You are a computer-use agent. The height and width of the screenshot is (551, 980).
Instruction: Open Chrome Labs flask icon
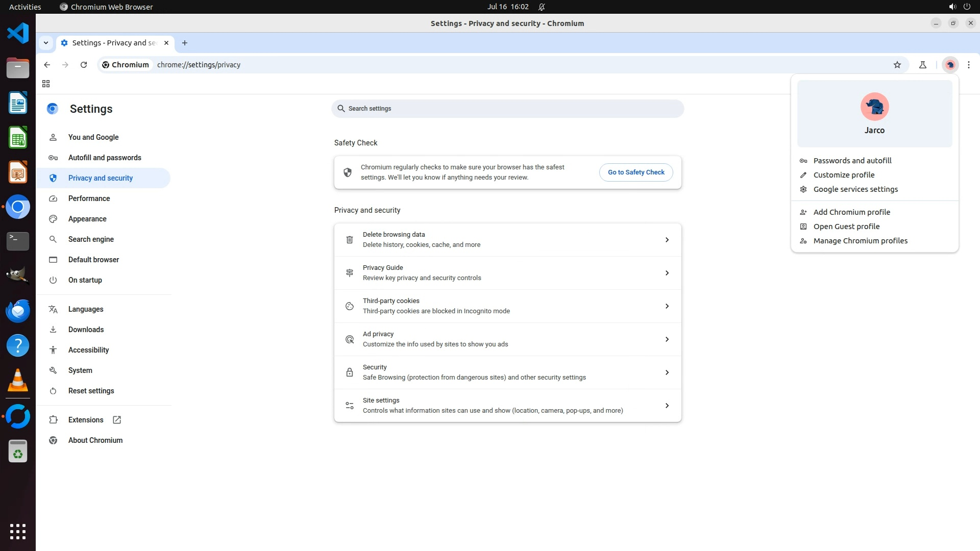coord(922,65)
